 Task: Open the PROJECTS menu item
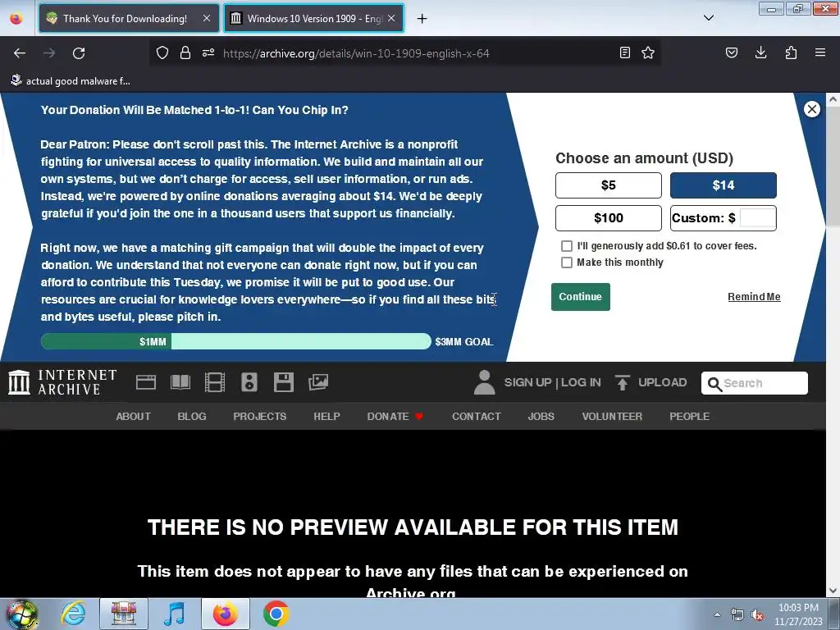260,416
